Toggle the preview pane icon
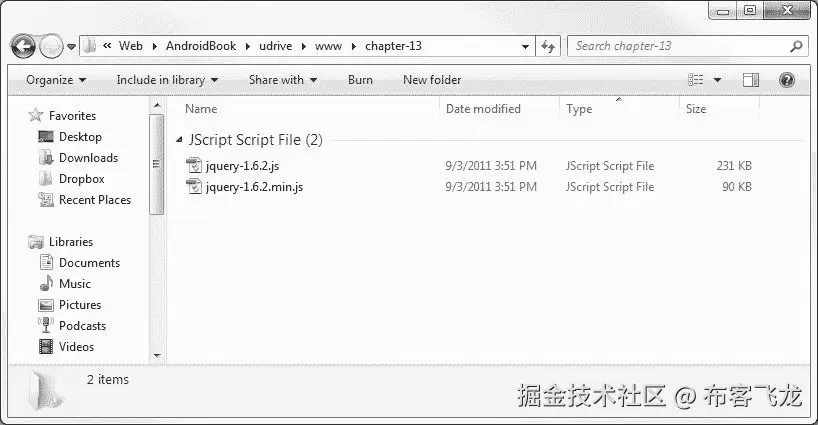Image resolution: width=818 pixels, height=425 pixels. tap(751, 80)
